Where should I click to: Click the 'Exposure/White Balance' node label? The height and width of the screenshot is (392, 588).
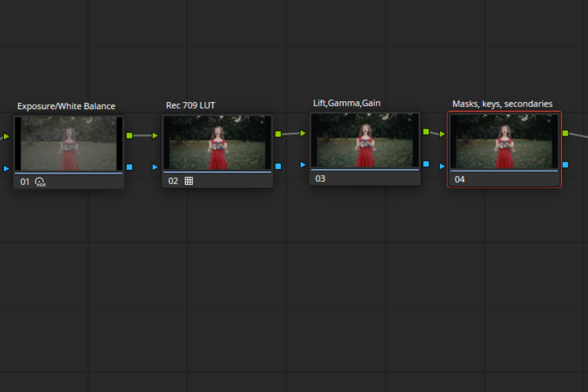(67, 106)
